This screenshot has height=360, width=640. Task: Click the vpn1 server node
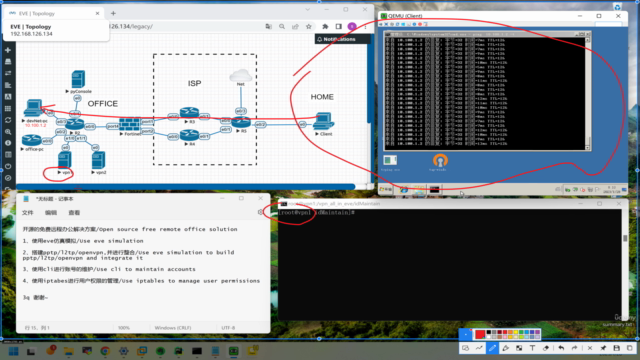pyautogui.click(x=64, y=160)
